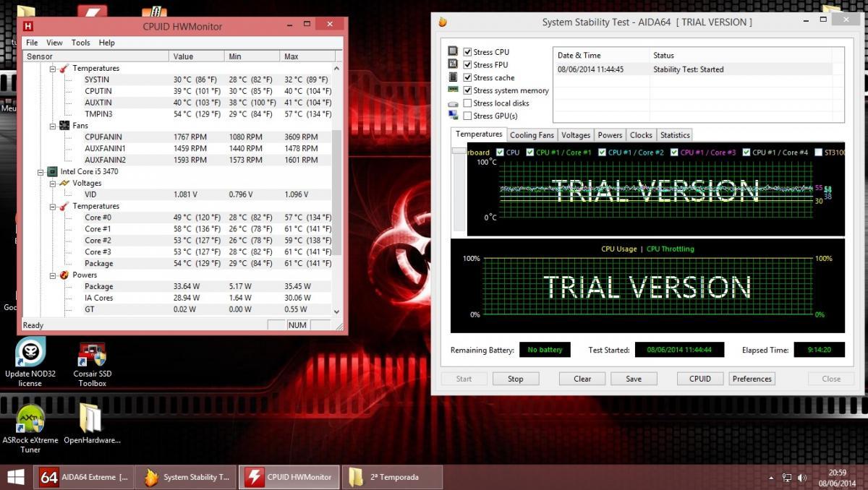
Task: Enable the Stress GPU(s) checkbox
Action: [x=467, y=116]
